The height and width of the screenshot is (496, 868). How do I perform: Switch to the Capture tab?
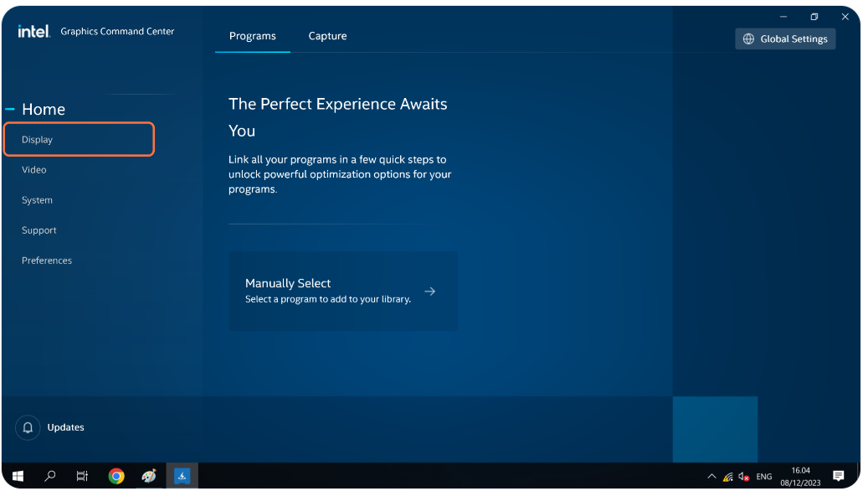[327, 36]
